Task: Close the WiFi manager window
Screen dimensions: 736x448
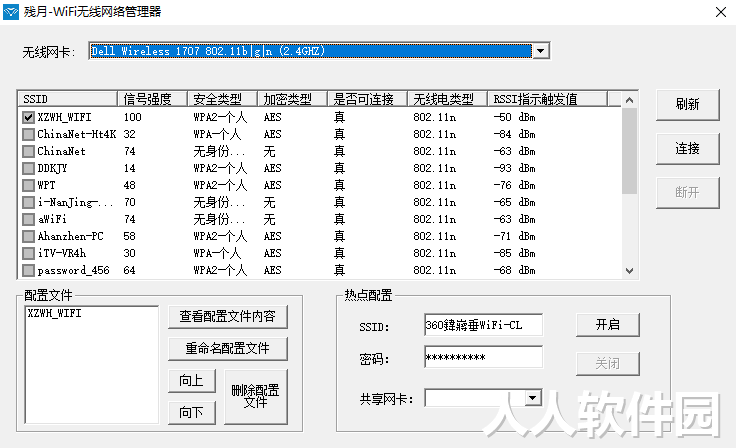Action: coord(721,12)
